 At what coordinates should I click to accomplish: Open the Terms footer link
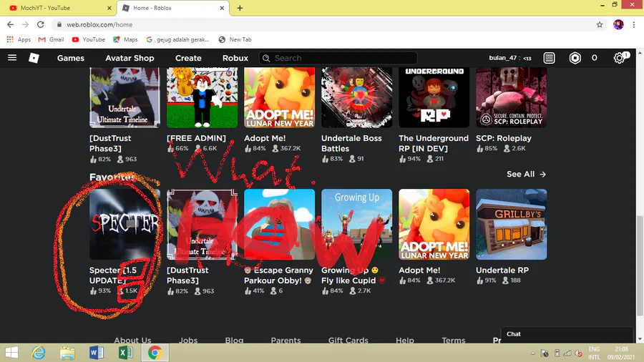(x=454, y=340)
